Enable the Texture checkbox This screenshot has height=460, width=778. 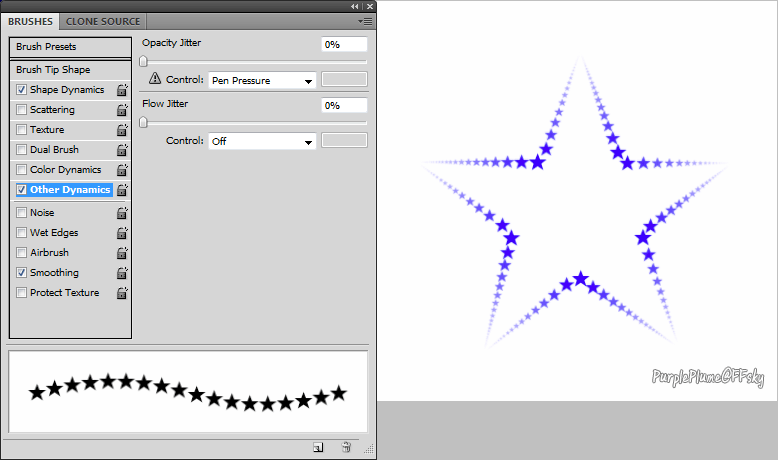click(x=21, y=130)
